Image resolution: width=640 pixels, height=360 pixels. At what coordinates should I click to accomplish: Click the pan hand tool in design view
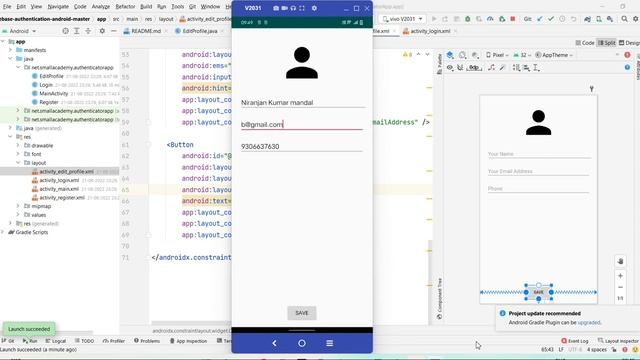coord(620,261)
